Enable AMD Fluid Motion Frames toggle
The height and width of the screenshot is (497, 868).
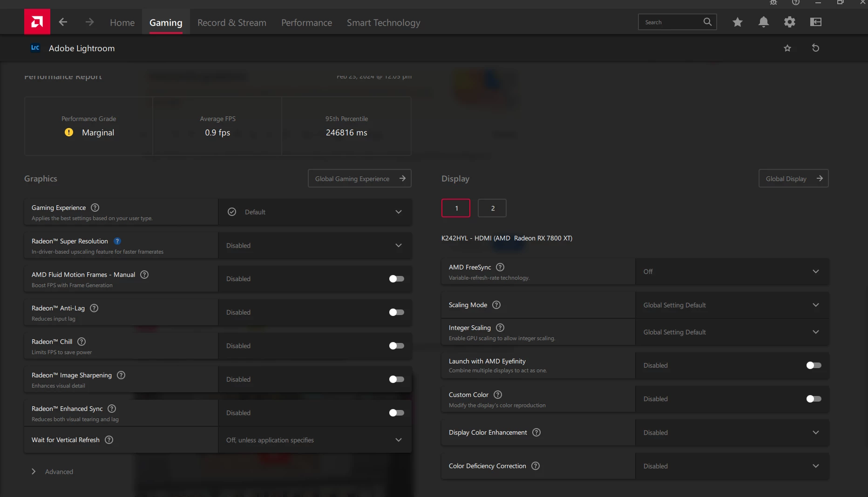pos(396,279)
